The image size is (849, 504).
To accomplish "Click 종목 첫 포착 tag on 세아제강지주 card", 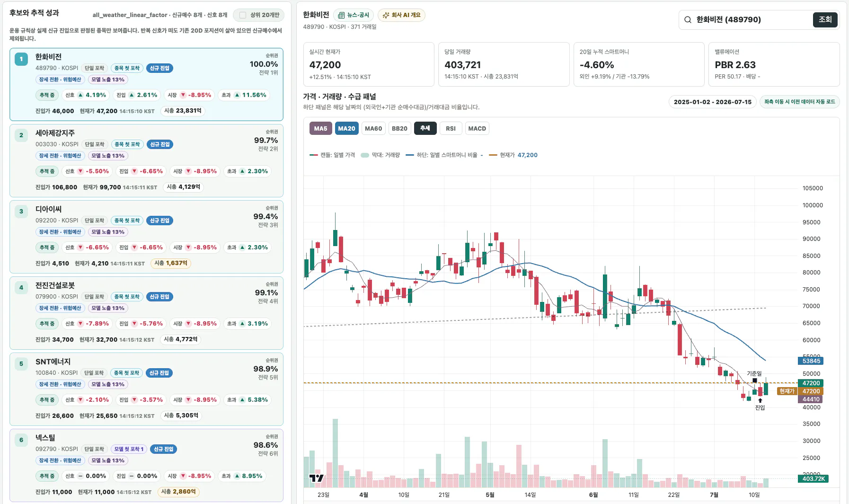I will [127, 144].
